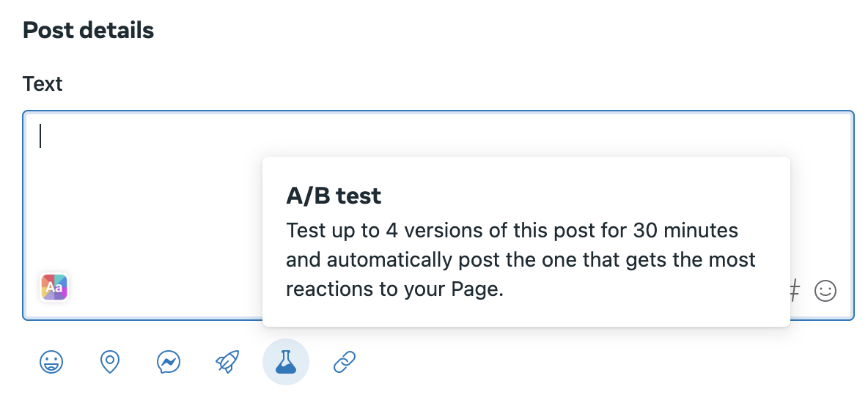868x400 pixels.
Task: Toggle the highlighted flask button below the tooltip
Action: pos(286,363)
